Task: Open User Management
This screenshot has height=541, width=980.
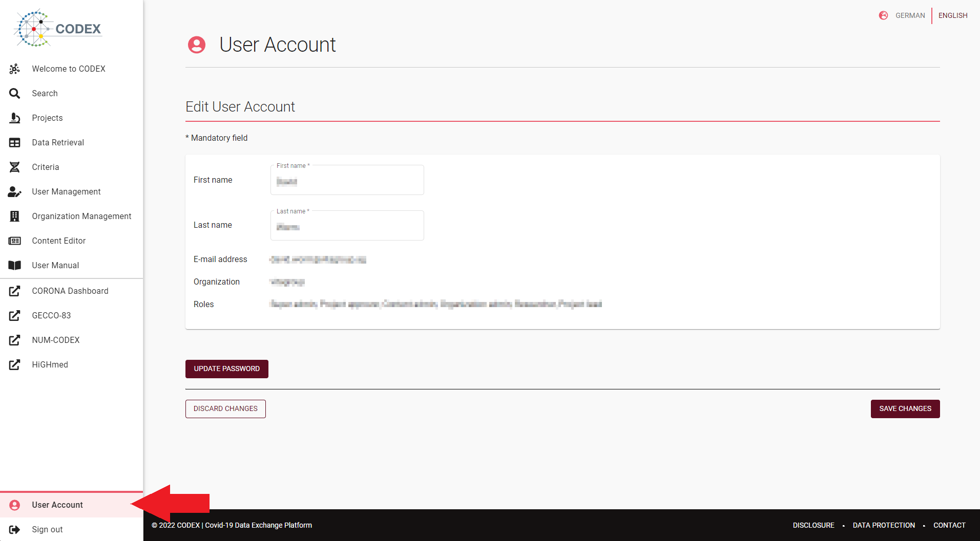Action: [x=71, y=191]
